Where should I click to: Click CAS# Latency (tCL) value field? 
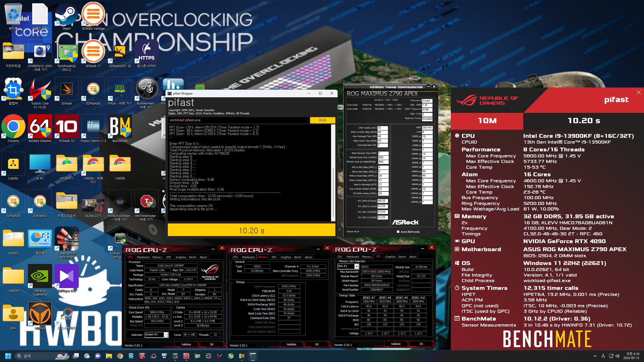tap(382, 128)
